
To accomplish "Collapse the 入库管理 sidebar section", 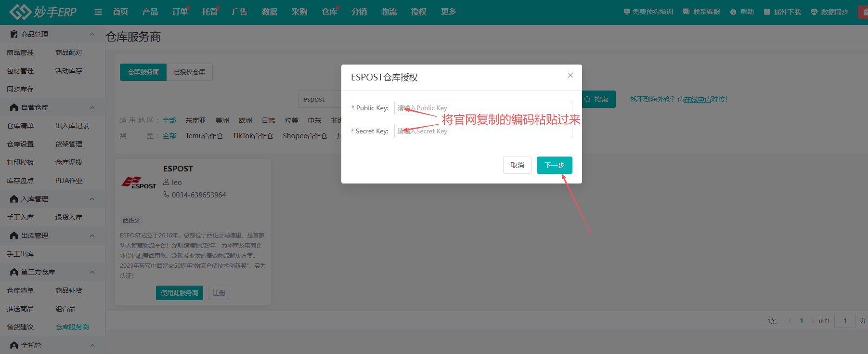I will (92, 199).
